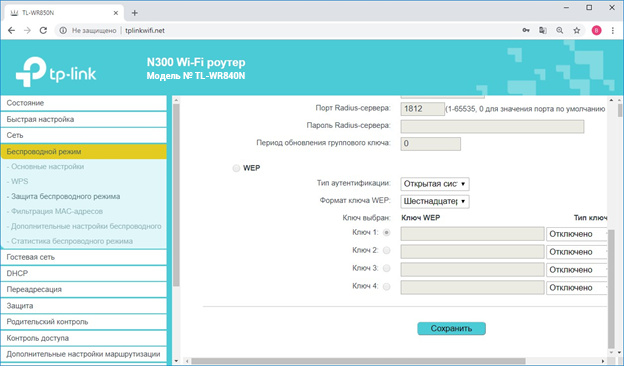
Task: Reload the page with refresh icon
Action: point(43,31)
